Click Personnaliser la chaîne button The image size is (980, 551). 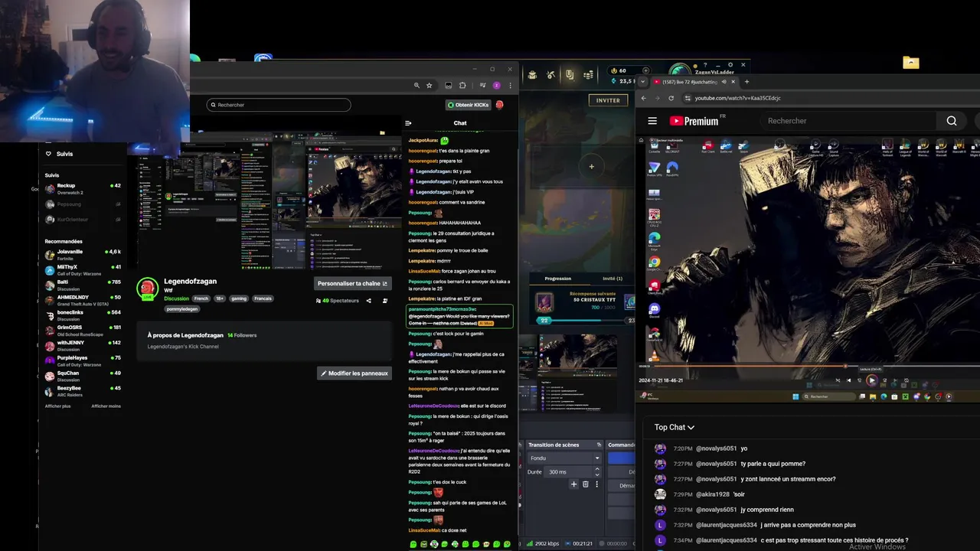[x=353, y=283]
